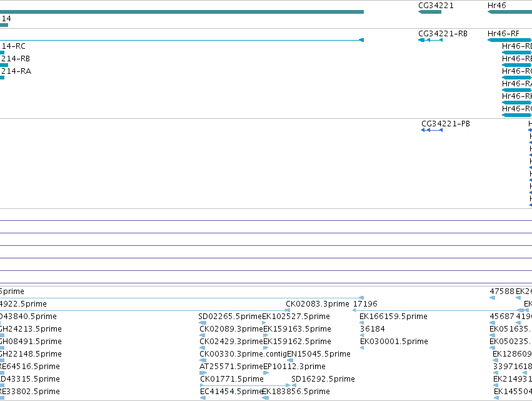Screen dimensions: 532x401
Task: Open the GH22148.5prime EST label
Action: click(31, 354)
